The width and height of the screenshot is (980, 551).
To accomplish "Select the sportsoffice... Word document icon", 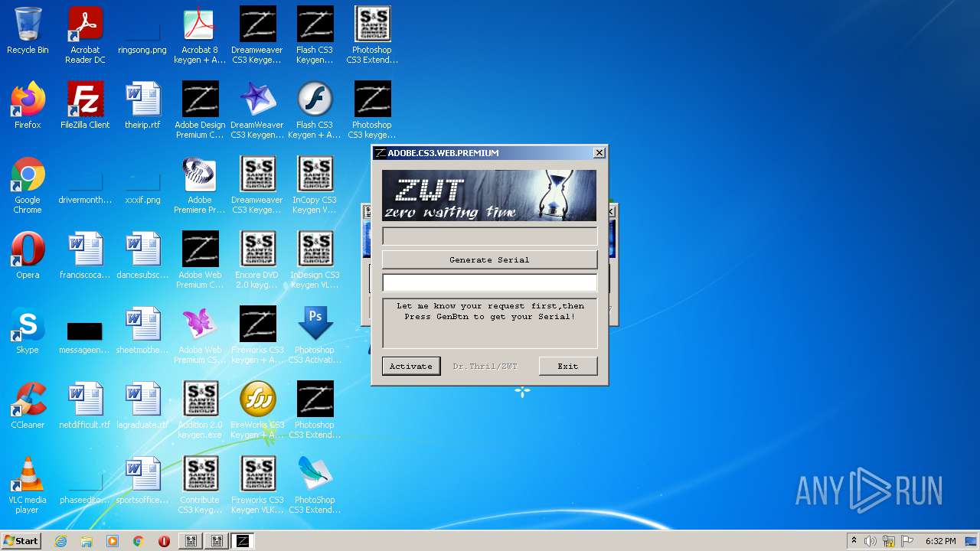I will tap(142, 481).
